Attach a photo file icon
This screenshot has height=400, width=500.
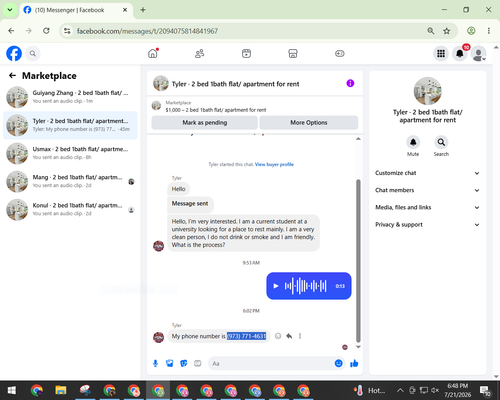pyautogui.click(x=170, y=363)
